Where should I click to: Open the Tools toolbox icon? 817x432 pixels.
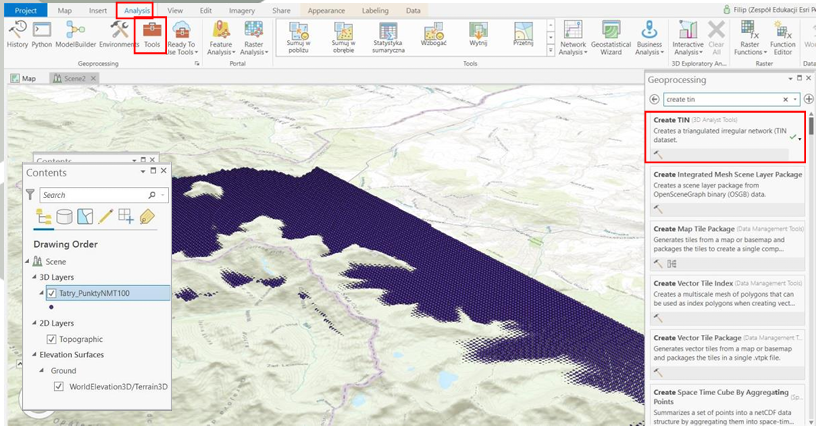tap(151, 34)
